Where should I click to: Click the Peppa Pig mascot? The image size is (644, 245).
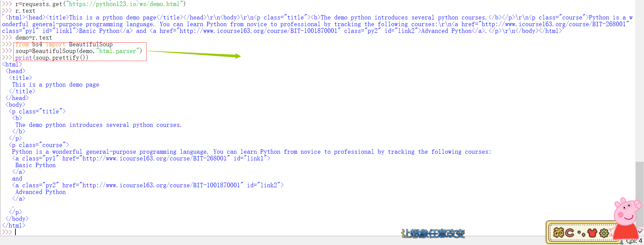626,218
